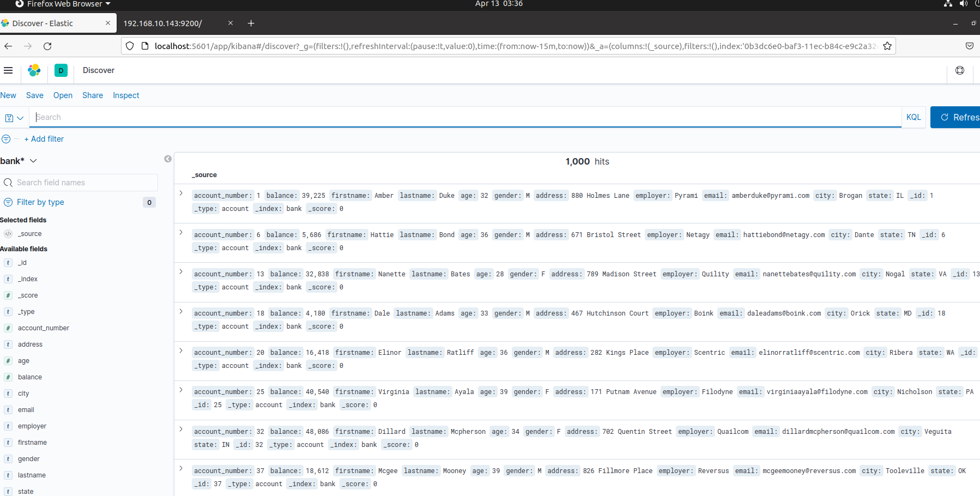
Task: Expand the document row for Virginia Ayala
Action: [x=181, y=390]
